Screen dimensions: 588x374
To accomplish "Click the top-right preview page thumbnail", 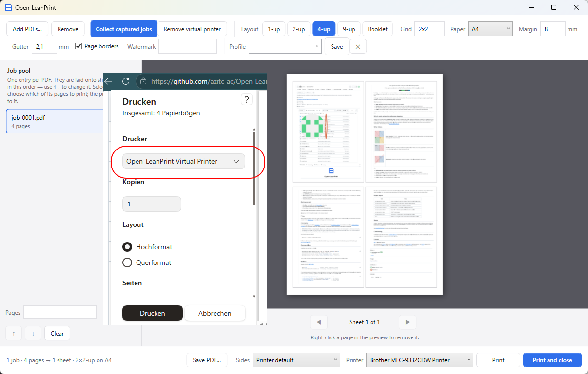I will tap(401, 131).
